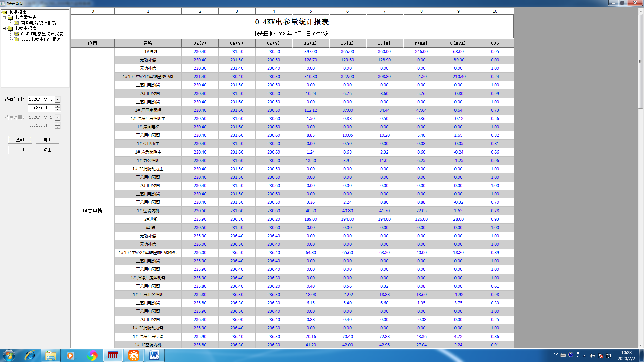Select the 电参量报表 folder icon
The image size is (644, 362).
point(10,29)
